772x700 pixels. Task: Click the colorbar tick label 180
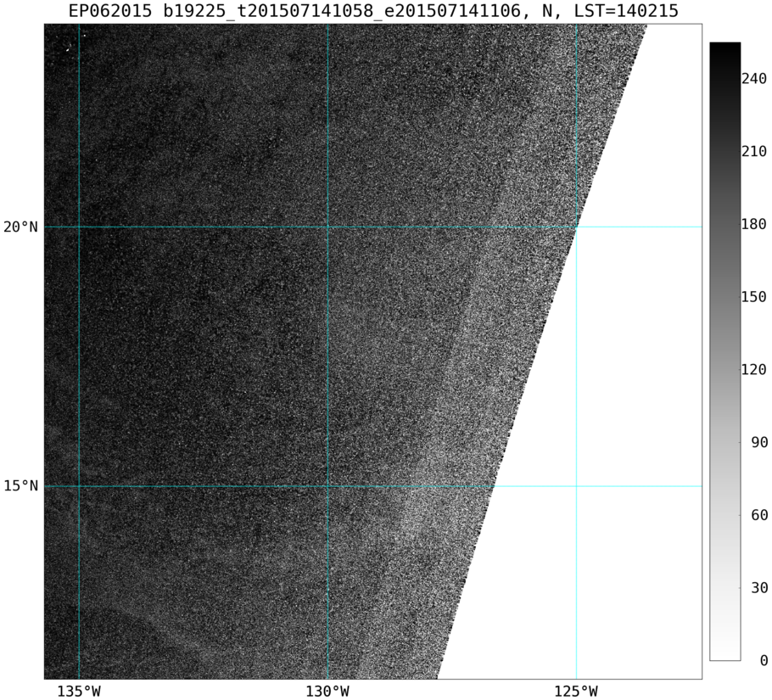tap(754, 224)
